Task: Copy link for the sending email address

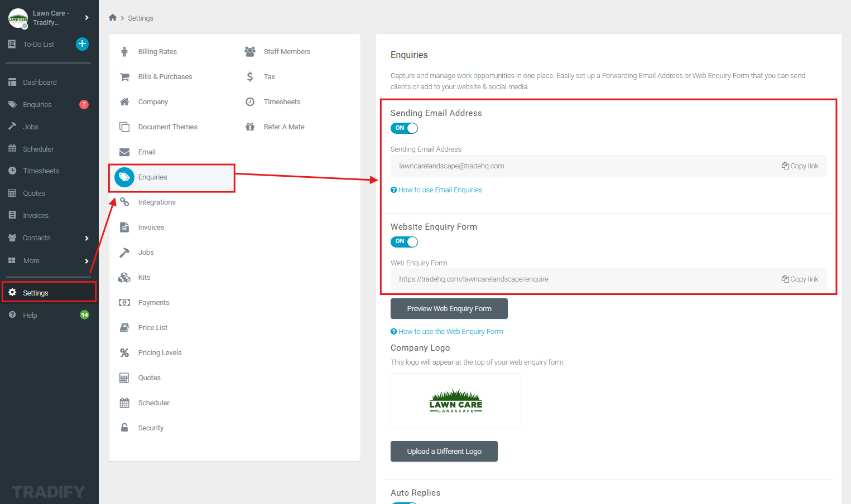Action: 800,166
